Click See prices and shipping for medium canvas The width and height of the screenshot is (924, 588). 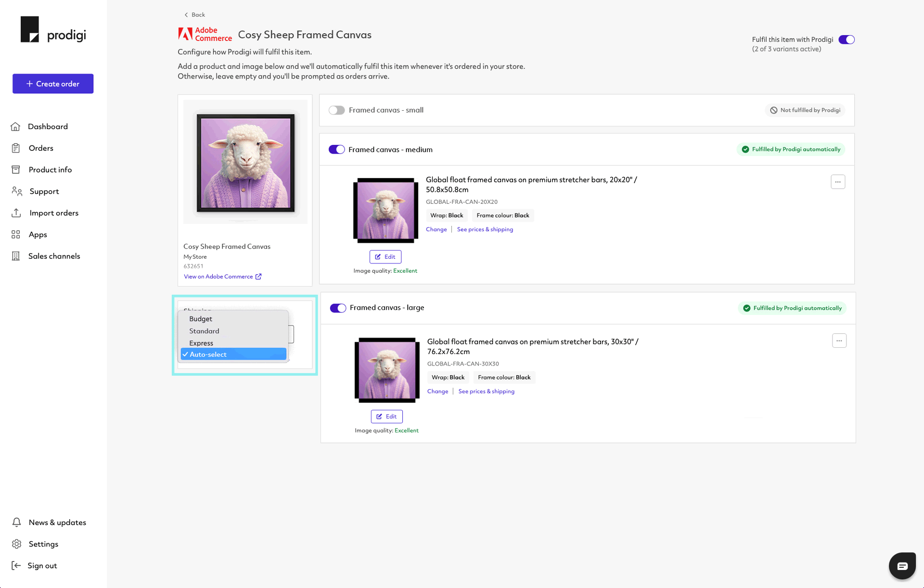pos(485,229)
